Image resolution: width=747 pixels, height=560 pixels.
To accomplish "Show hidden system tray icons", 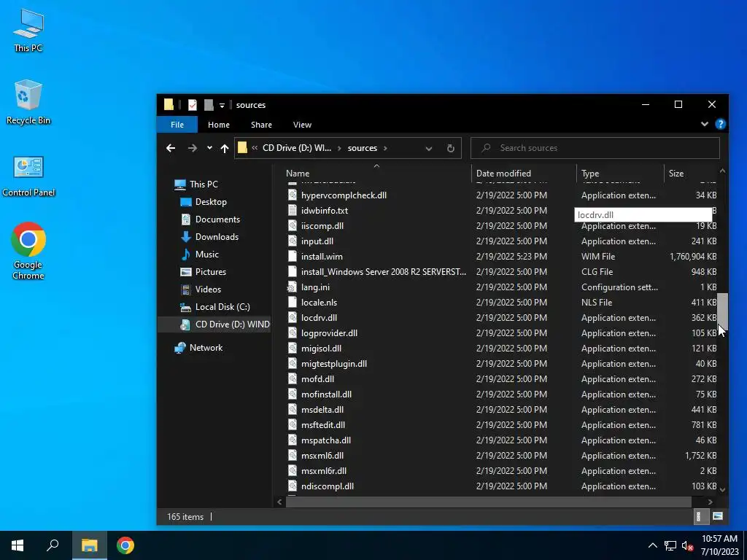I will pos(653,545).
